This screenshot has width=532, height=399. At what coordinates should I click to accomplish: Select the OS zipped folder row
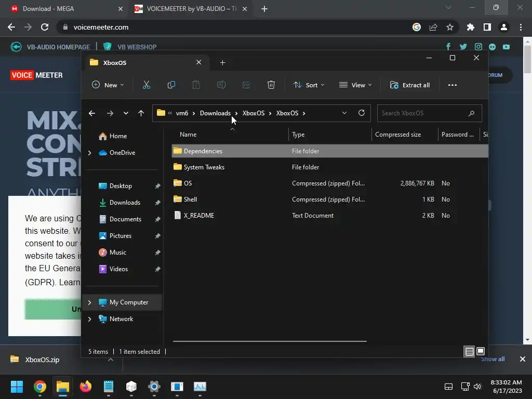(330, 183)
